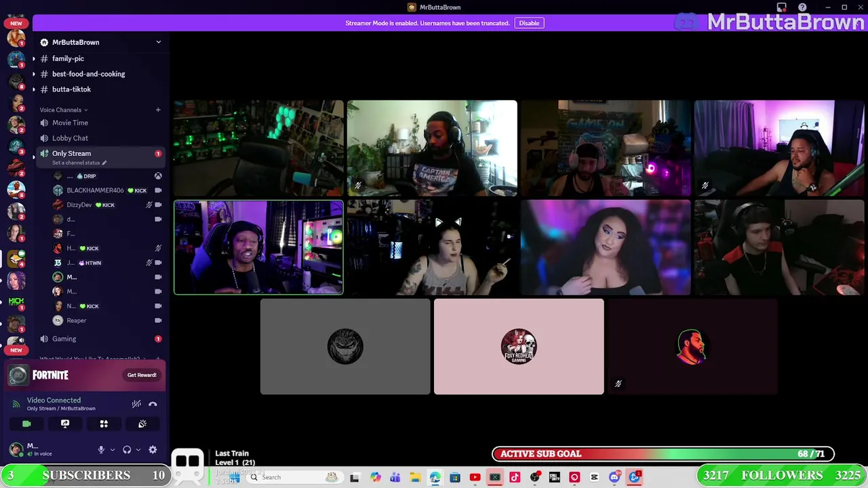Click the Xbox icon on the DRIP user row

coord(158,176)
